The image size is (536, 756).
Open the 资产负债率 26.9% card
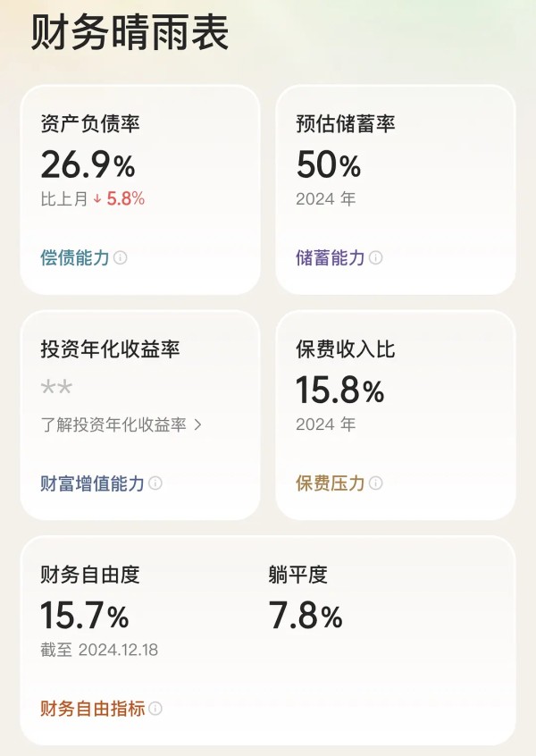[x=140, y=189]
